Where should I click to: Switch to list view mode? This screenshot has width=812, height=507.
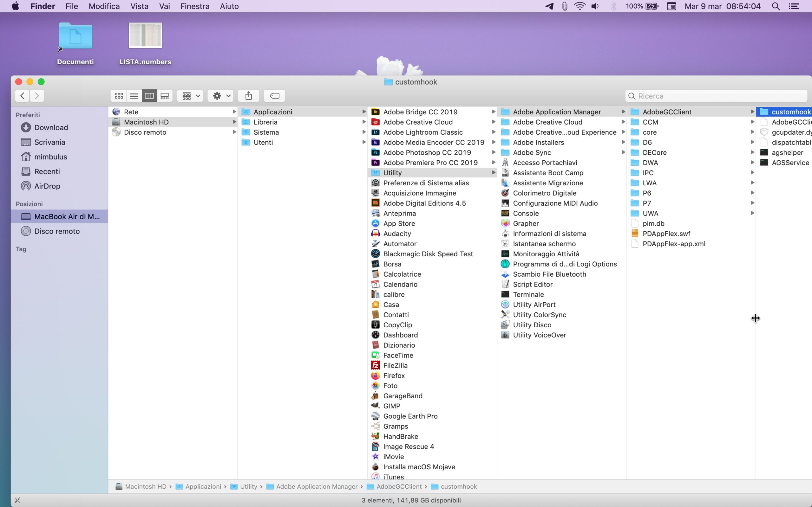134,96
